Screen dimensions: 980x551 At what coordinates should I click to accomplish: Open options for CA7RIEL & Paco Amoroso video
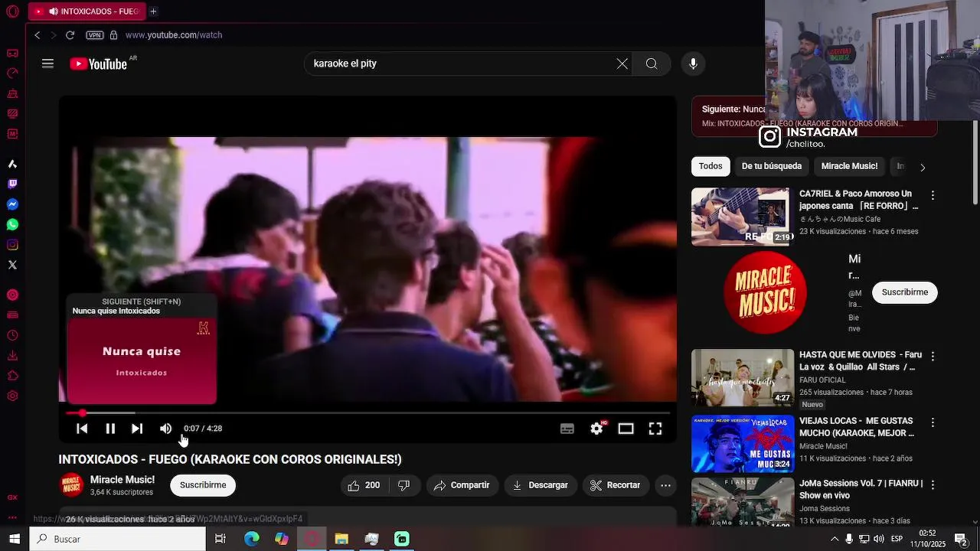[933, 196]
